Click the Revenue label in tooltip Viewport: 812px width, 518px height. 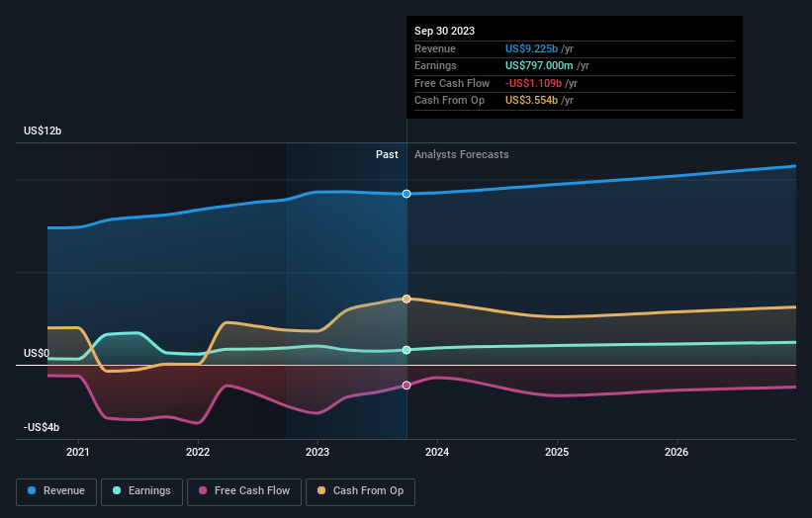[x=435, y=48]
